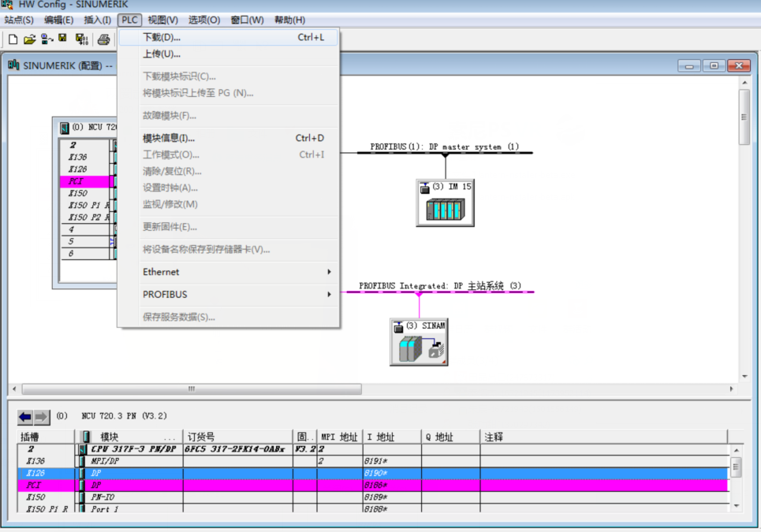The height and width of the screenshot is (532, 761).
Task: Choose 下载(D)... from PLC menu
Action: tap(228, 37)
